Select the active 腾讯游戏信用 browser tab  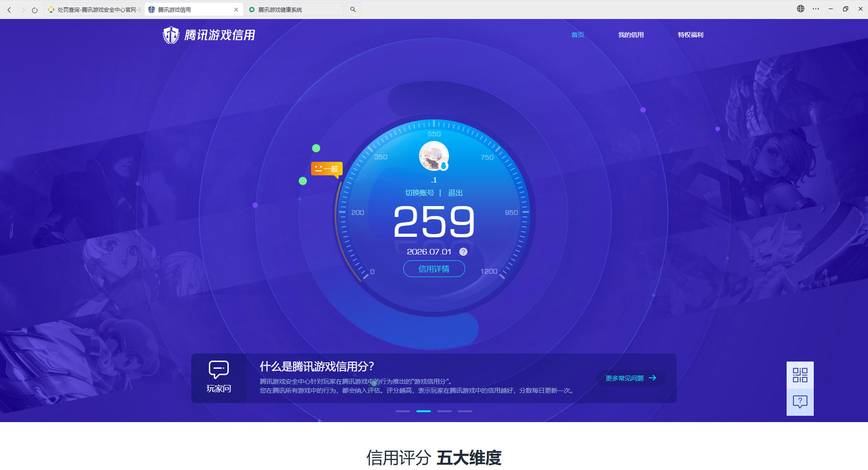tap(194, 9)
